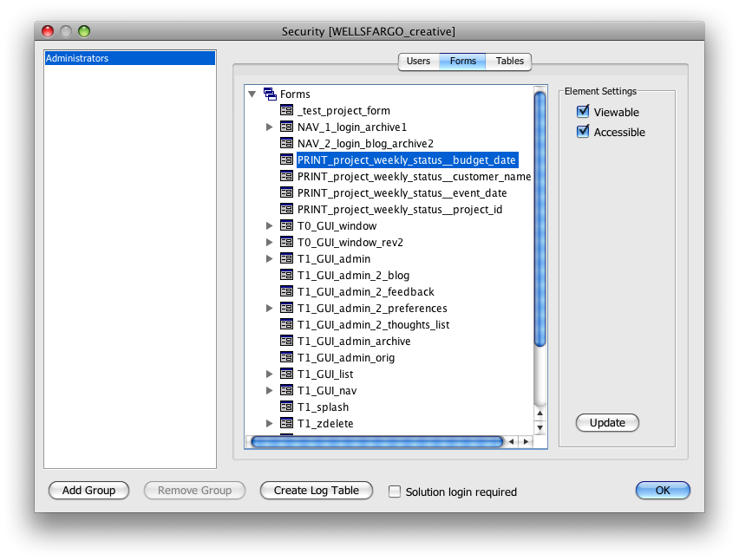The height and width of the screenshot is (560, 739).
Task: Click form icon beside NAV_1_login_archive1
Action: coord(286,127)
